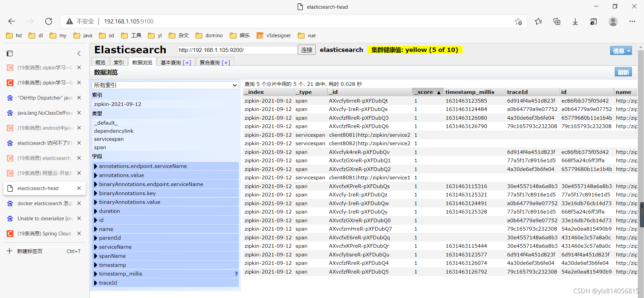
Task: Add this page to favorites star
Action: [518, 21]
